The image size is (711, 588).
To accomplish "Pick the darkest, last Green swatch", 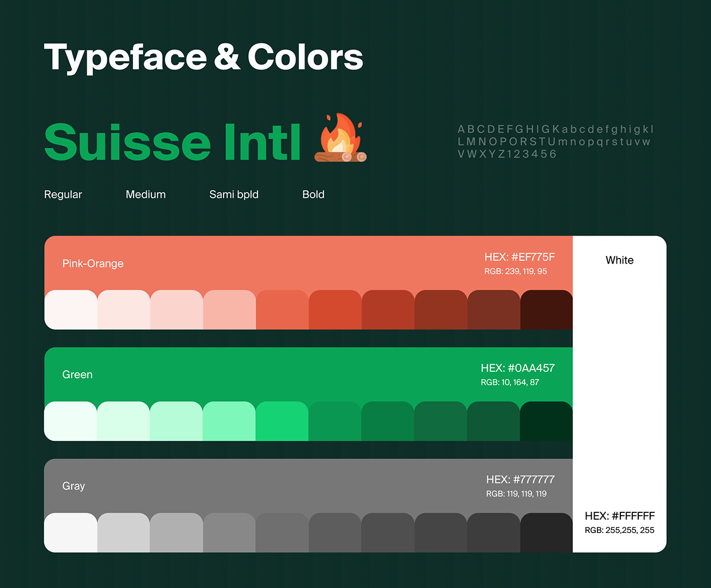I will tap(546, 421).
